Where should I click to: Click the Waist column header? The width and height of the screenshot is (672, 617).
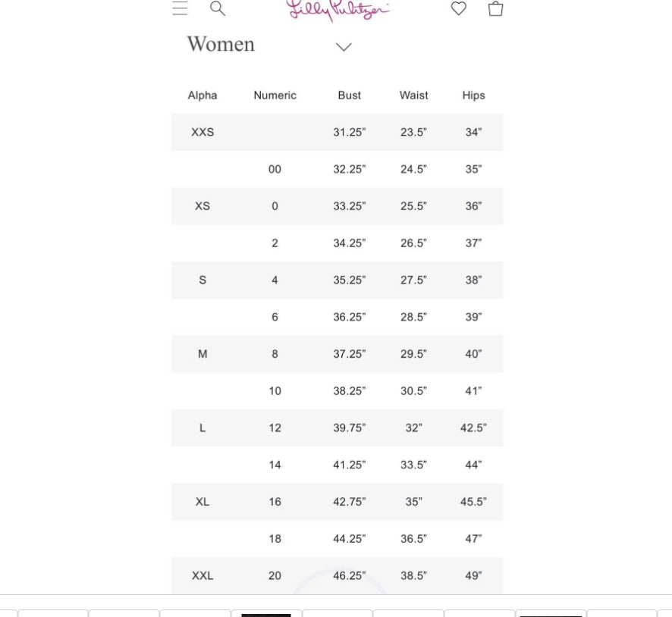(x=413, y=96)
